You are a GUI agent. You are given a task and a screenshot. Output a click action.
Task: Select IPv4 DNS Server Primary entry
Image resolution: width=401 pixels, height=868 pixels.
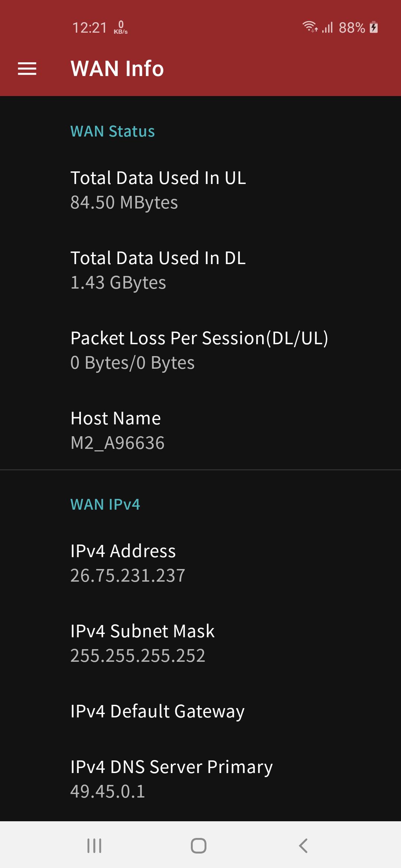[x=200, y=779]
